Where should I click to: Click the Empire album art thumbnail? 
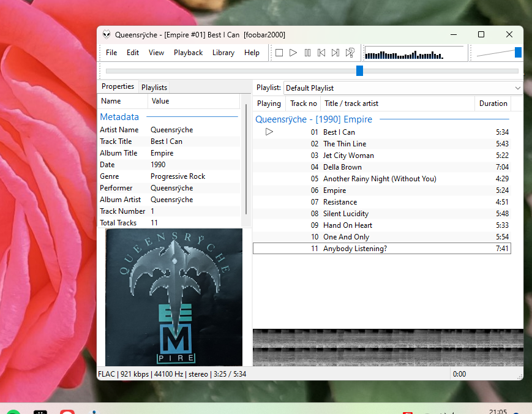click(x=174, y=297)
